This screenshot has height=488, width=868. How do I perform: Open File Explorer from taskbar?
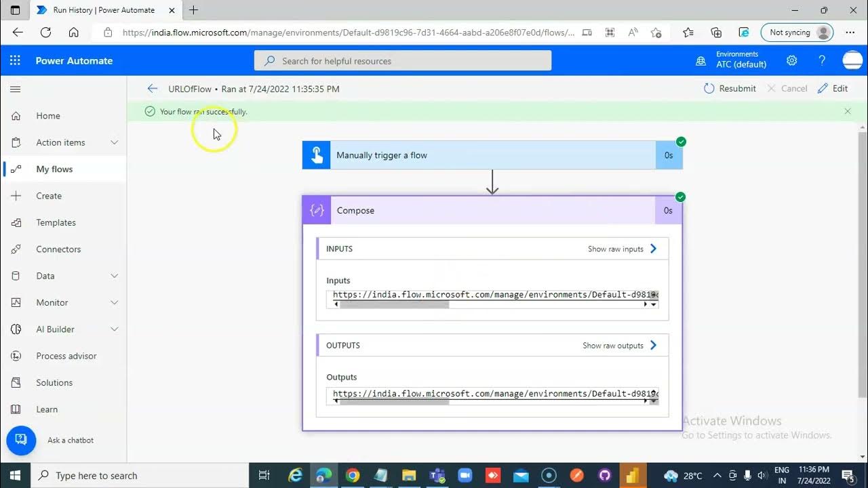click(x=408, y=475)
